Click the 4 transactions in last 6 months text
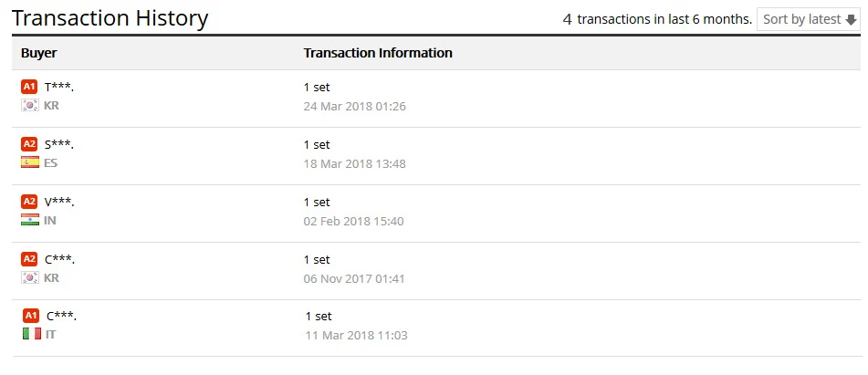 pyautogui.click(x=657, y=19)
